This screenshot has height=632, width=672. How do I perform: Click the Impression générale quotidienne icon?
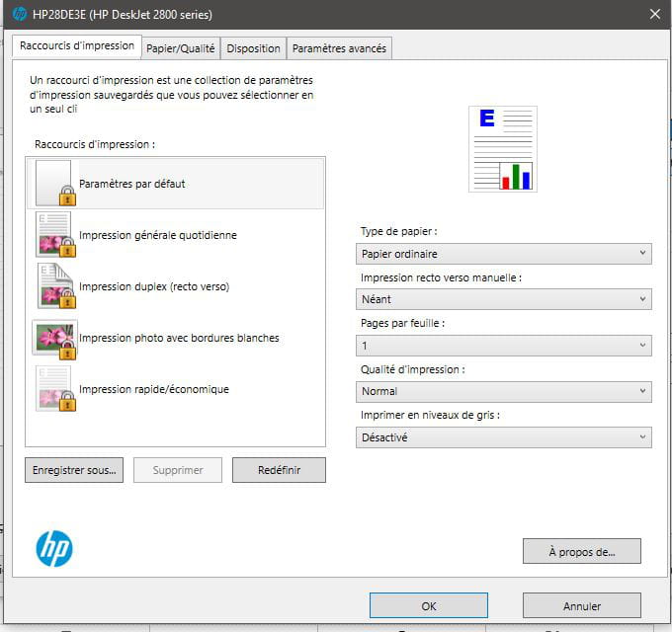tap(55, 235)
